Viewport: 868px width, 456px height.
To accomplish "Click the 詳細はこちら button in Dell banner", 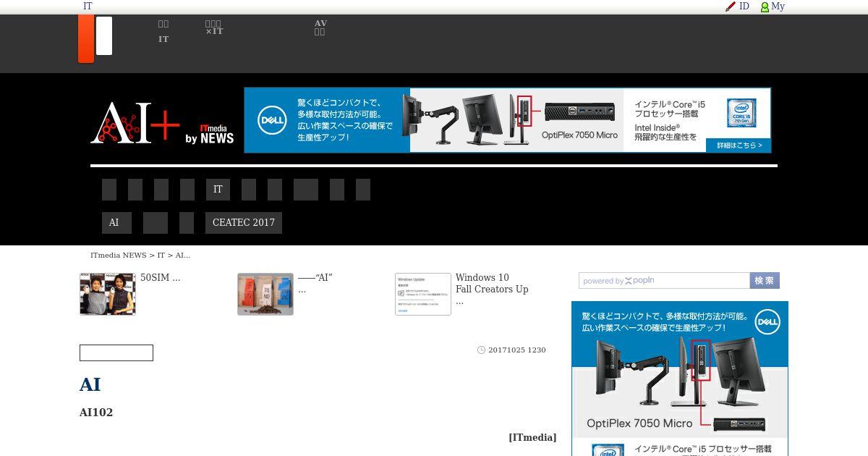I will click(739, 145).
